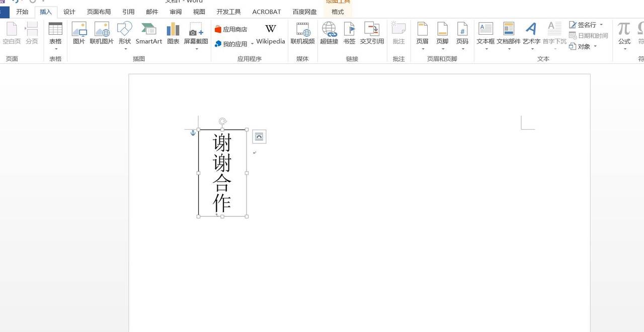
Task: Insert a chart using 图表
Action: 173,34
